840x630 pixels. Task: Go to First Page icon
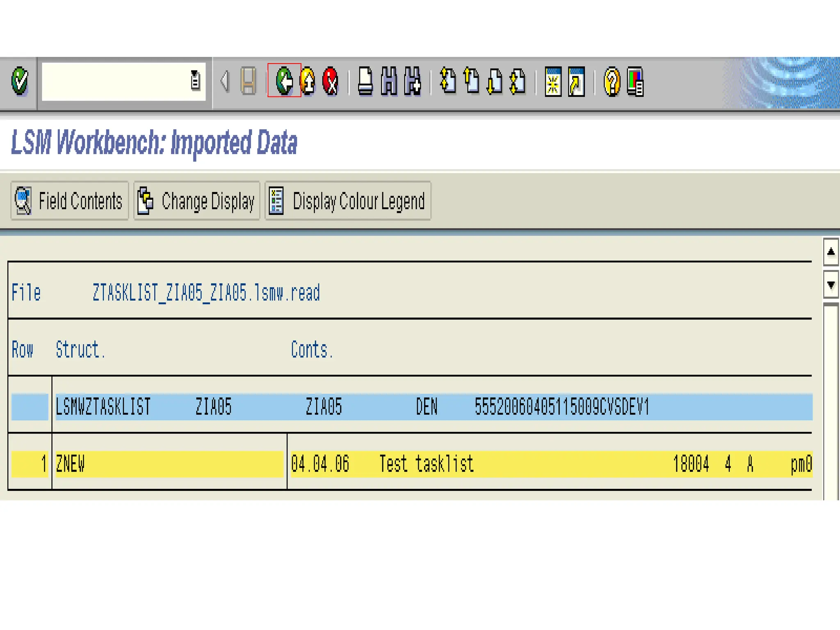point(448,81)
